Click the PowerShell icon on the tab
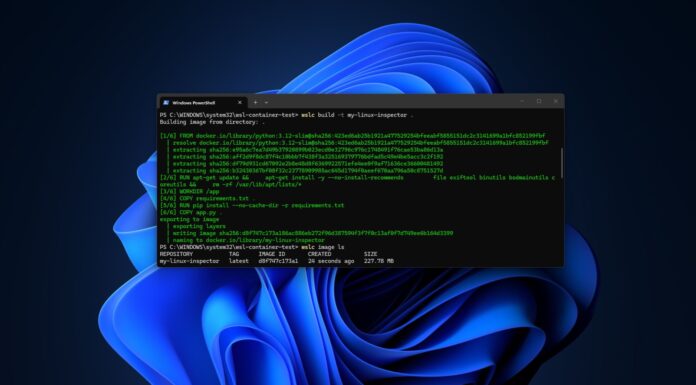The height and width of the screenshot is (385, 696). (166, 103)
